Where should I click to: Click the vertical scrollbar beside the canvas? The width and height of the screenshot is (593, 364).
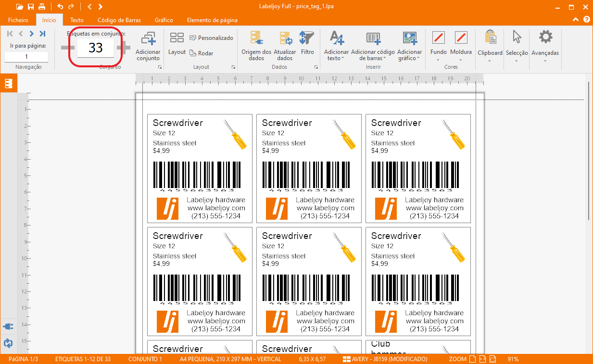[x=588, y=151]
